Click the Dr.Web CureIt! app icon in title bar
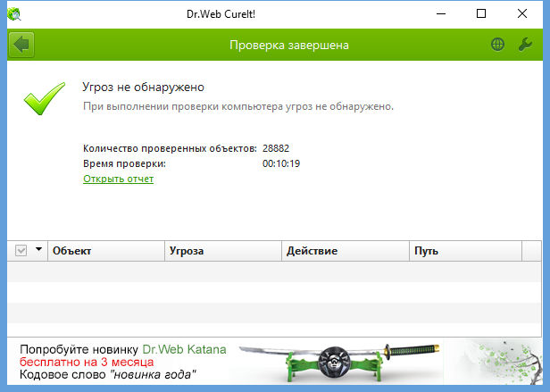 (14, 14)
